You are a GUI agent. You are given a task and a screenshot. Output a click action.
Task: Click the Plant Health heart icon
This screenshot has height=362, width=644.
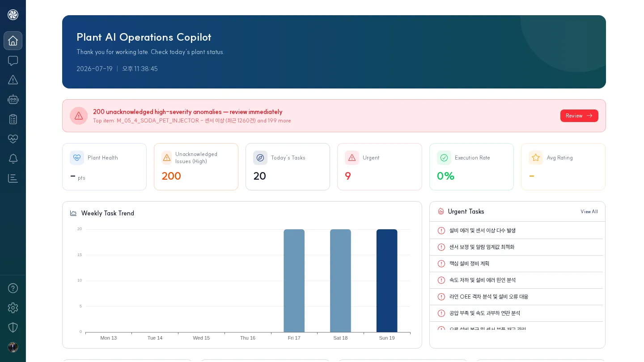77,158
